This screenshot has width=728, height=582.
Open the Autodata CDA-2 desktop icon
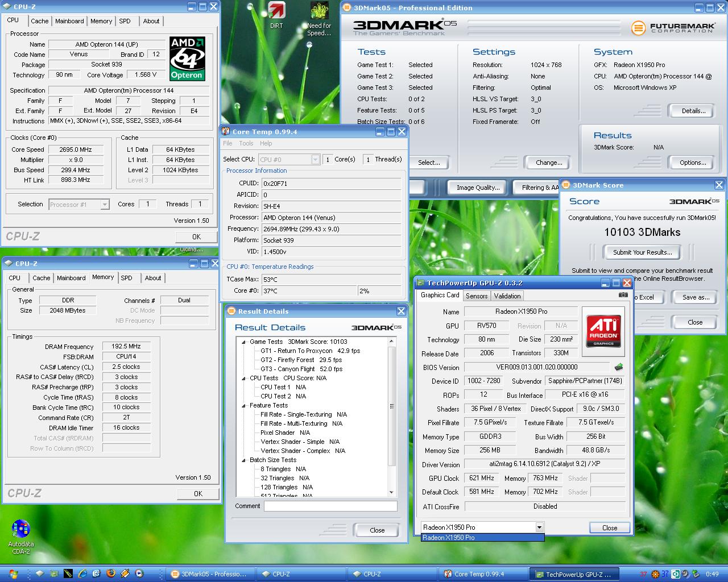click(21, 537)
